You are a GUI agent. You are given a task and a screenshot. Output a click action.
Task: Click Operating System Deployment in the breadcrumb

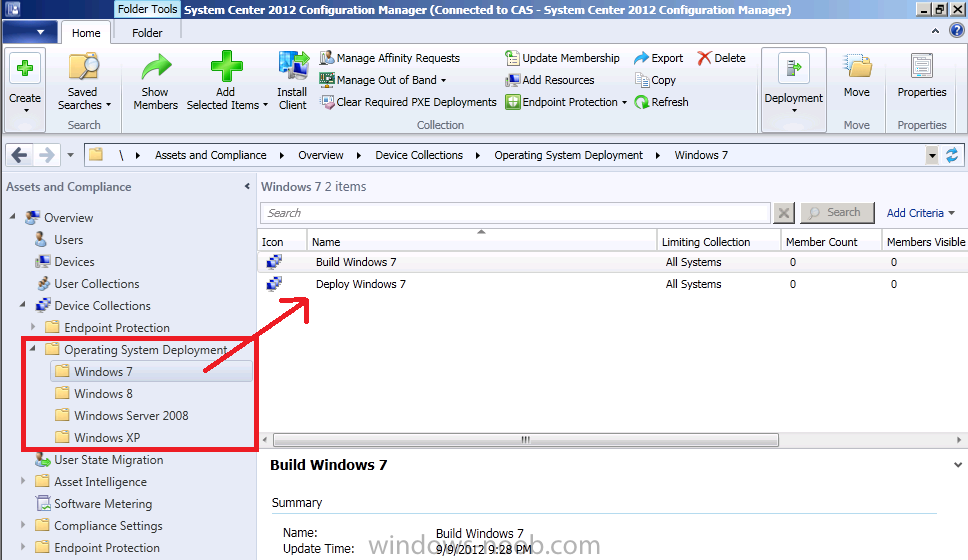568,155
